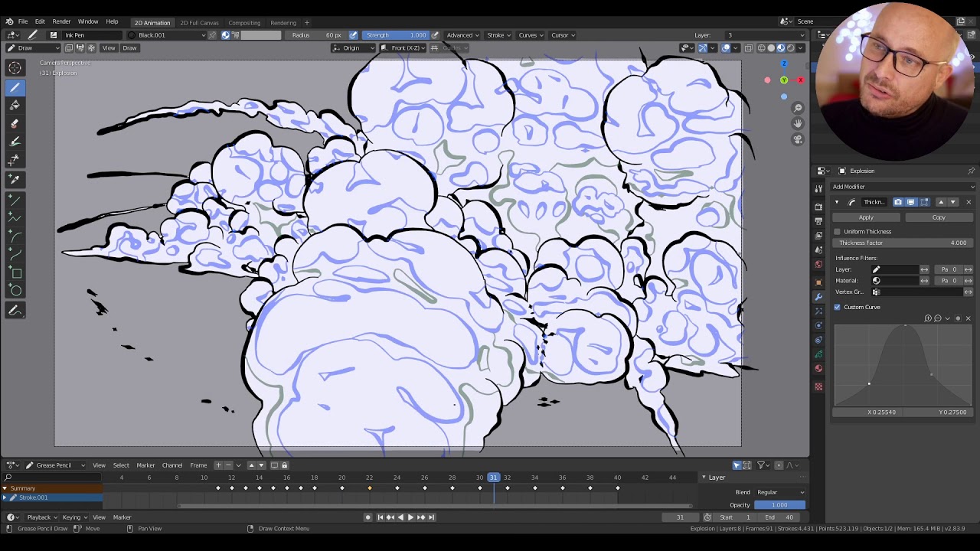Open the Material properties tab icon

[818, 369]
